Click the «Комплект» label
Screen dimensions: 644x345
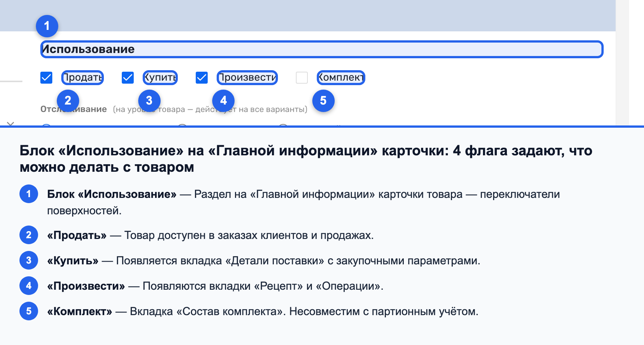(x=341, y=78)
